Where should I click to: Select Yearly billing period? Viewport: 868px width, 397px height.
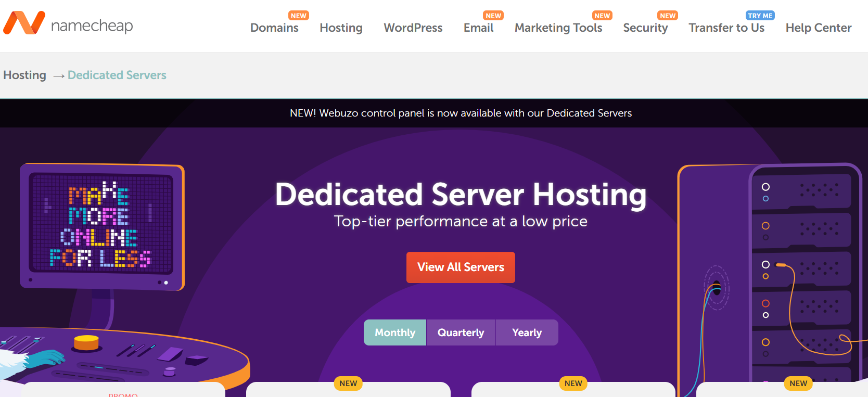(527, 332)
